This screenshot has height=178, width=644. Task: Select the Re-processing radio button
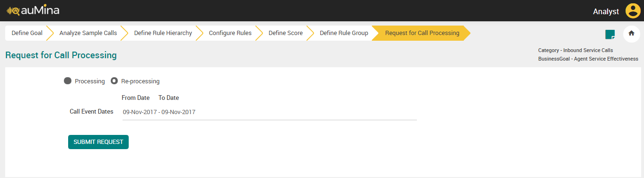pos(114,81)
